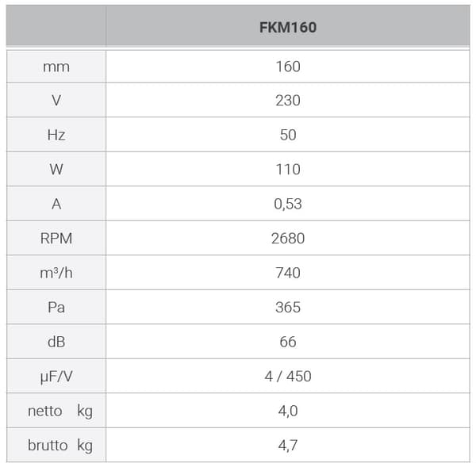The width and height of the screenshot is (476, 467).
Task: Select the Hz frequency label
Action: tap(56, 135)
